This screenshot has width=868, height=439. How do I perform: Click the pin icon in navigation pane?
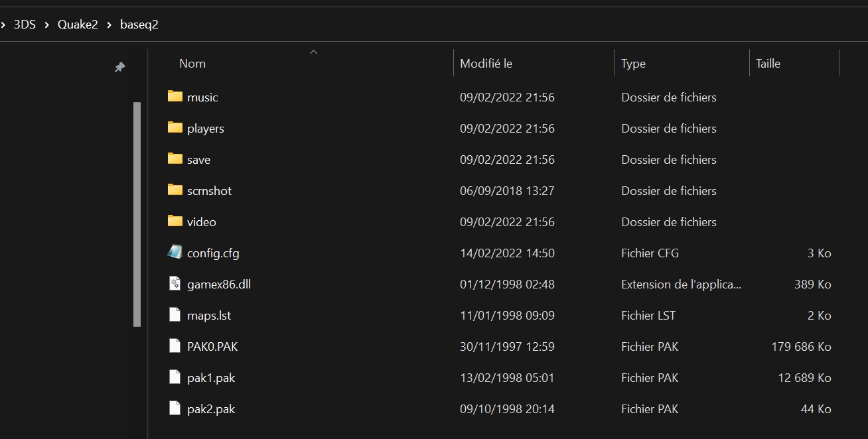coord(119,67)
